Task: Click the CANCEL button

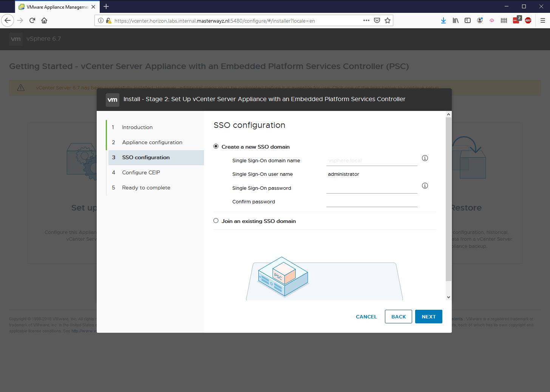Action: pos(366,317)
